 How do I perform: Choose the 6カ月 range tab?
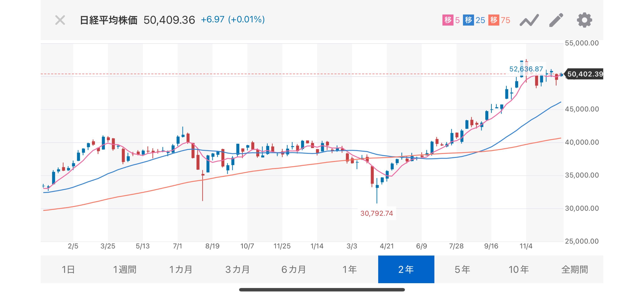coord(294,269)
